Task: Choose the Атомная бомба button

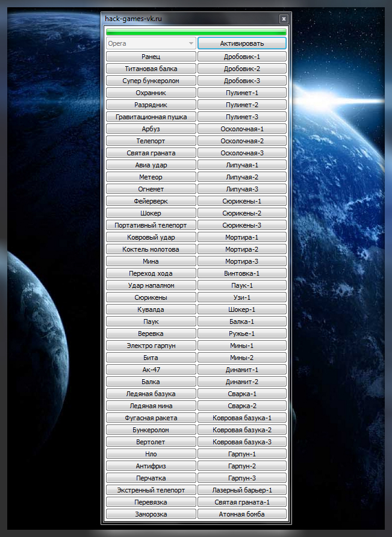Action: (x=241, y=514)
